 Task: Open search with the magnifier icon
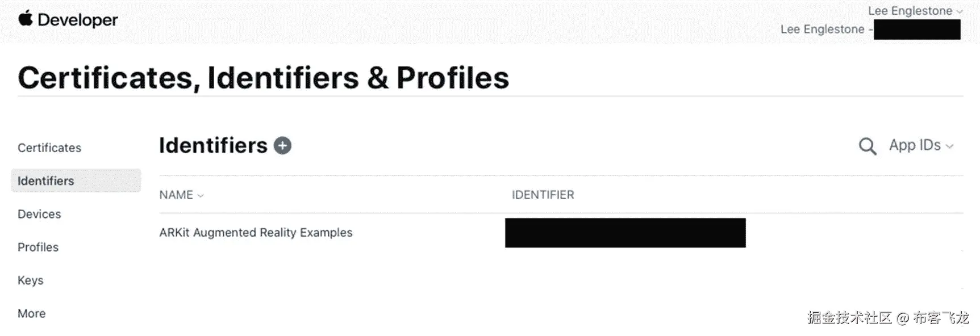(868, 146)
